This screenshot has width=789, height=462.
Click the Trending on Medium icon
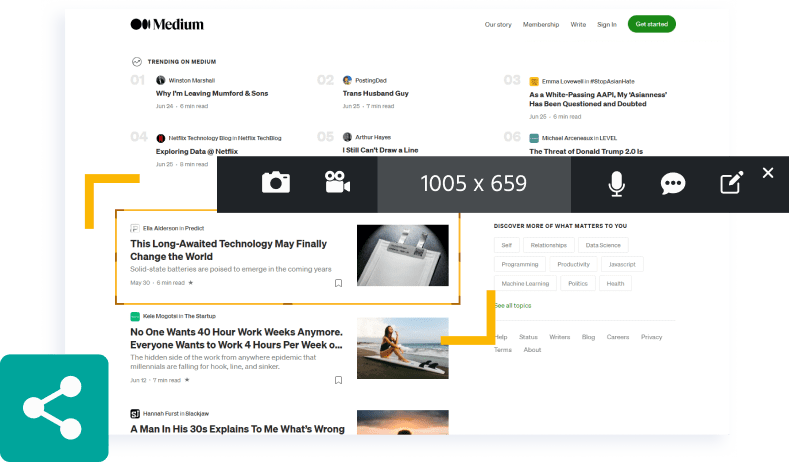[136, 61]
